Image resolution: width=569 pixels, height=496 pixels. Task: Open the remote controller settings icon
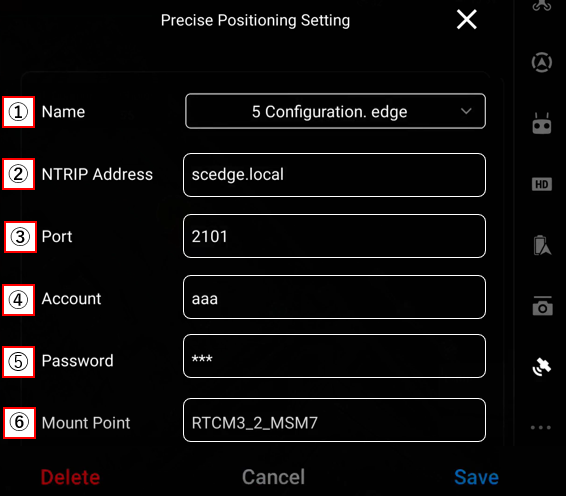point(542,123)
